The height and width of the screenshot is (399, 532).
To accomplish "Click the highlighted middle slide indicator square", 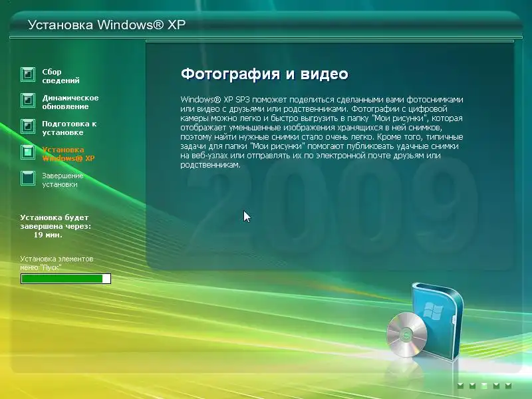I will tap(484, 386).
